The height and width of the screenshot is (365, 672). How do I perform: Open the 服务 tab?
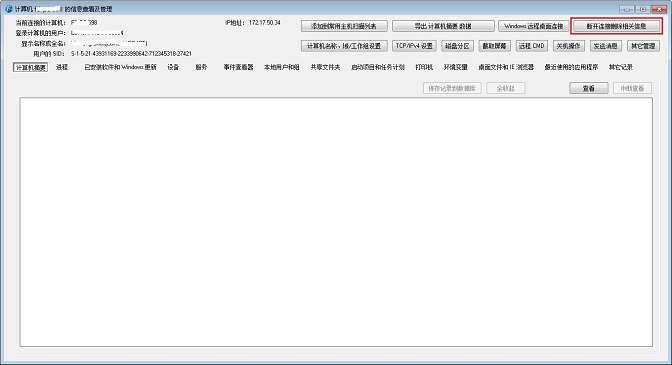click(x=201, y=67)
